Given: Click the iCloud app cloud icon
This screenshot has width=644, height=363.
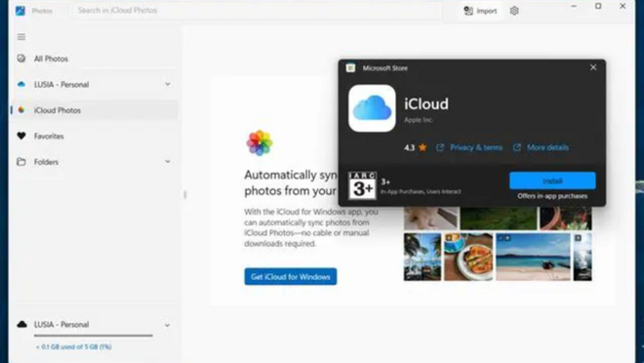Looking at the screenshot, I should 372,108.
